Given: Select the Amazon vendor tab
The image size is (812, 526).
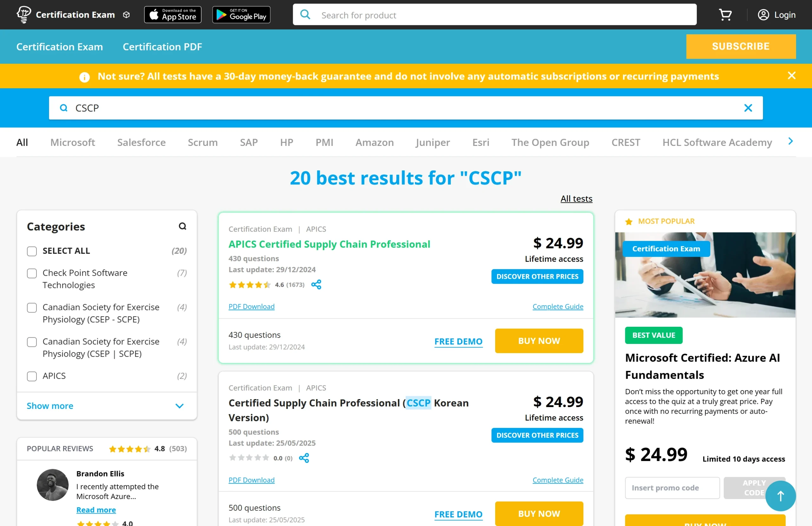Looking at the screenshot, I should click(x=375, y=142).
